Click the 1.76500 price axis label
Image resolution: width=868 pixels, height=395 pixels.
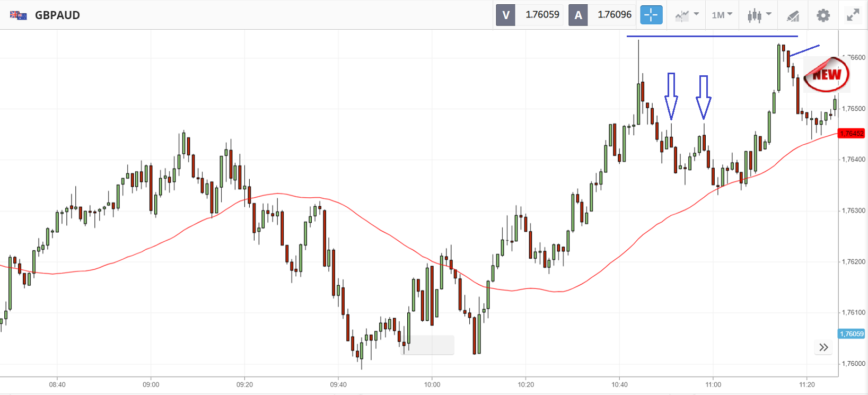[854, 109]
